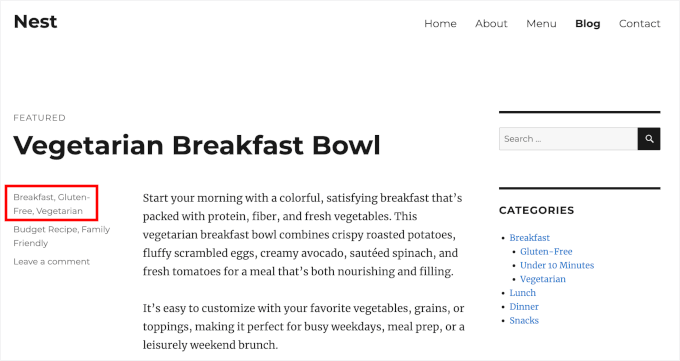
Task: Open the Contact page link
Action: [640, 23]
